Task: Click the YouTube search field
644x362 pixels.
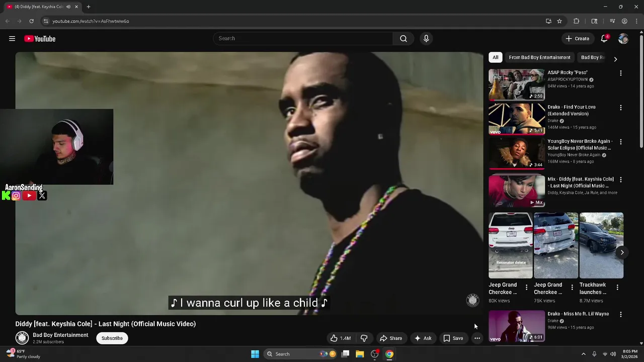Action: coord(303,39)
